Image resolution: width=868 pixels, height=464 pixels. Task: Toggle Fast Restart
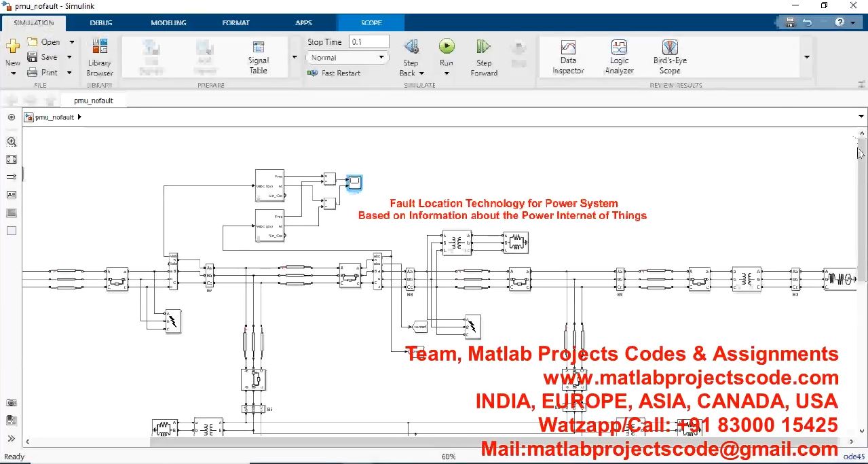334,73
